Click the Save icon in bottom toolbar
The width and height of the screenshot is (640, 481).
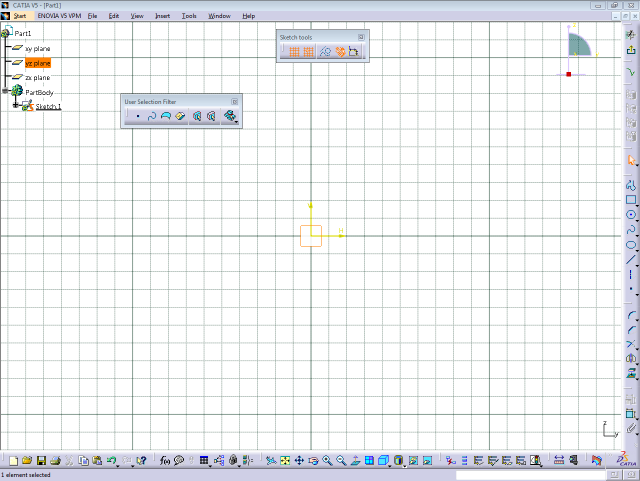coord(42,460)
